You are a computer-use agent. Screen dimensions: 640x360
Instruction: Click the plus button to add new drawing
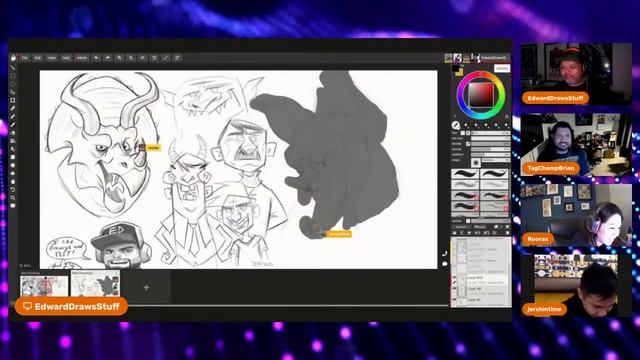[147, 287]
